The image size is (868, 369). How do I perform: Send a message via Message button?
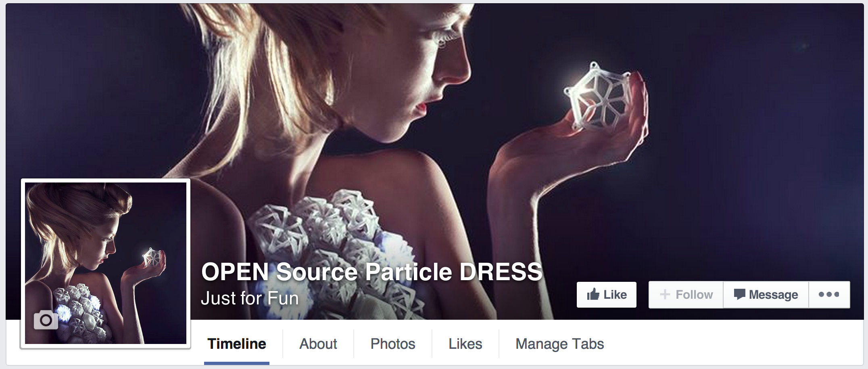pyautogui.click(x=766, y=295)
